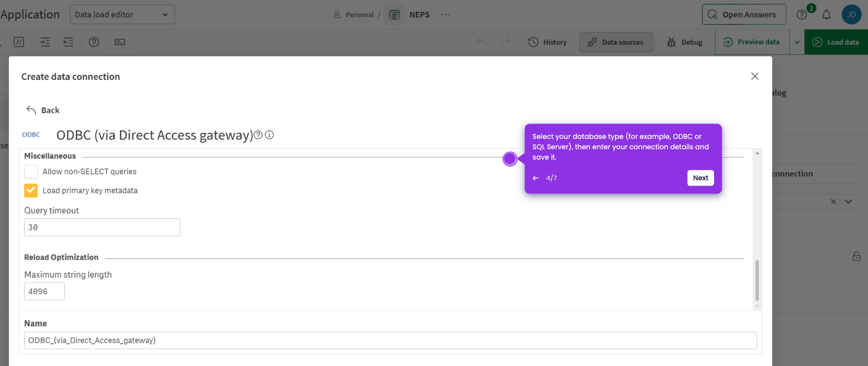868x366 pixels.
Task: Open Answers assistant
Action: click(744, 14)
